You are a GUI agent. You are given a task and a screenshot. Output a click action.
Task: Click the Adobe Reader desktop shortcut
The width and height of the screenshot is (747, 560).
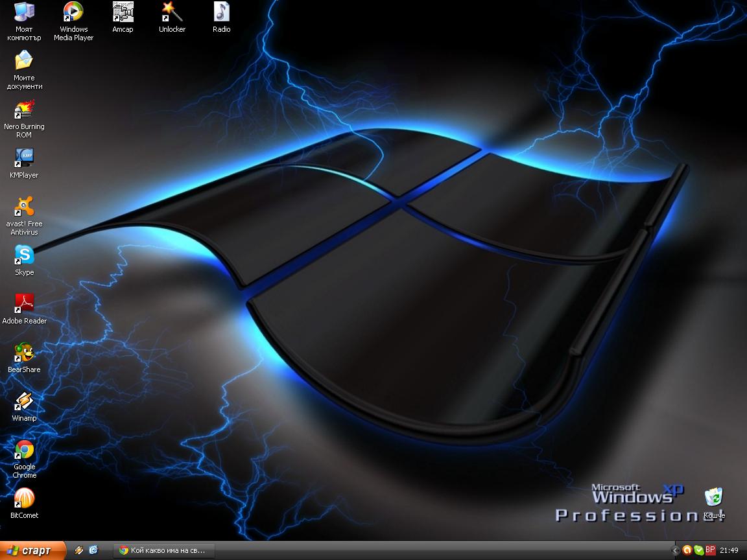pyautogui.click(x=24, y=304)
